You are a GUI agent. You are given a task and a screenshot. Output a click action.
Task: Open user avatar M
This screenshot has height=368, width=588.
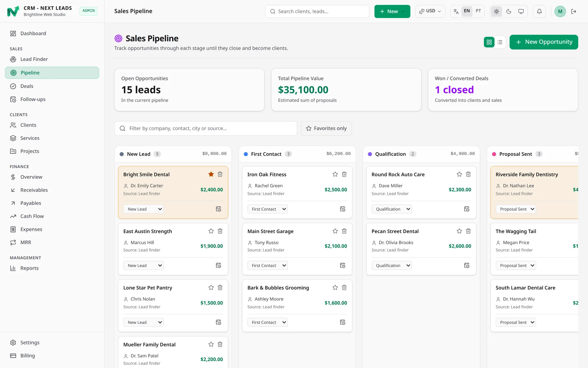(x=560, y=11)
